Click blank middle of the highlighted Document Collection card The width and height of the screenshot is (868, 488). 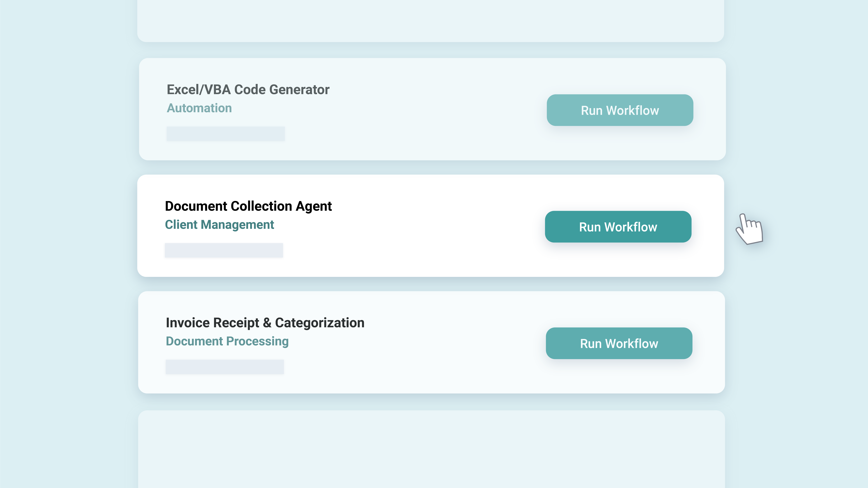(x=438, y=226)
